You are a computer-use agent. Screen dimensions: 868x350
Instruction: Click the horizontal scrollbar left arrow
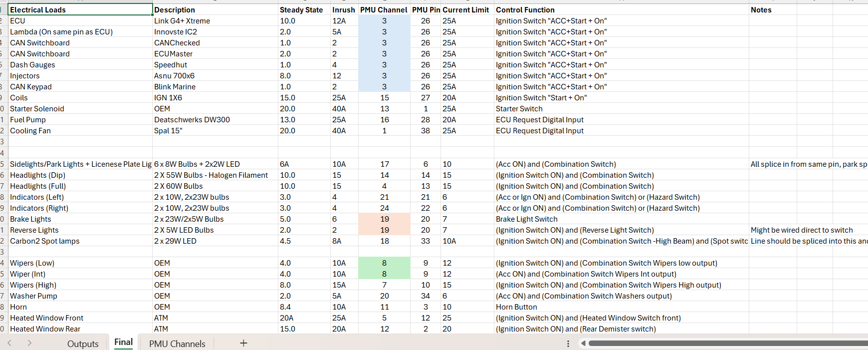point(583,344)
